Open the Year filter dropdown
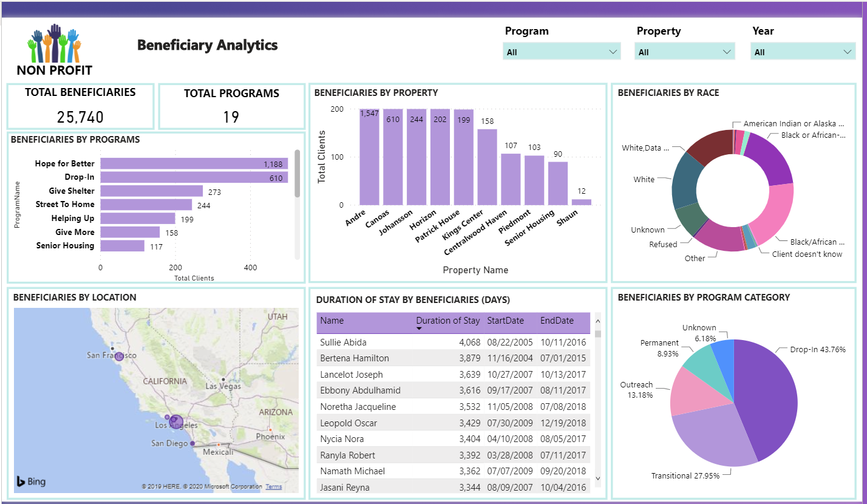This screenshot has height=504, width=867. (803, 52)
